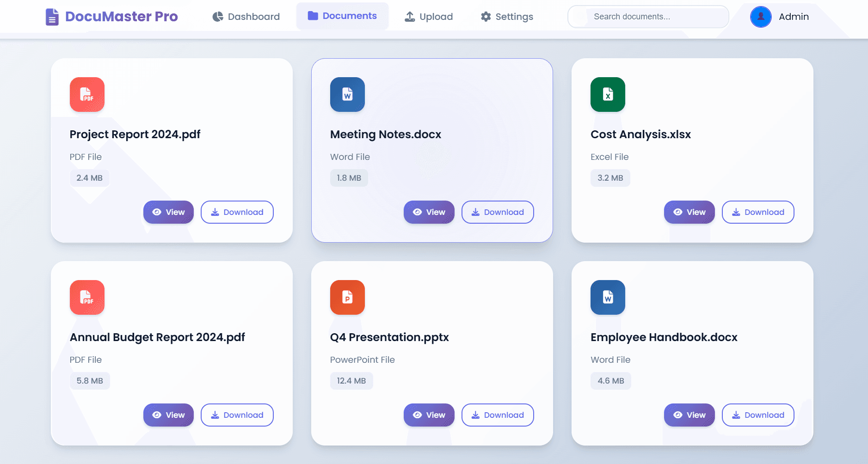Click the 1.8 MB size badge on Meeting Notes

pos(349,177)
